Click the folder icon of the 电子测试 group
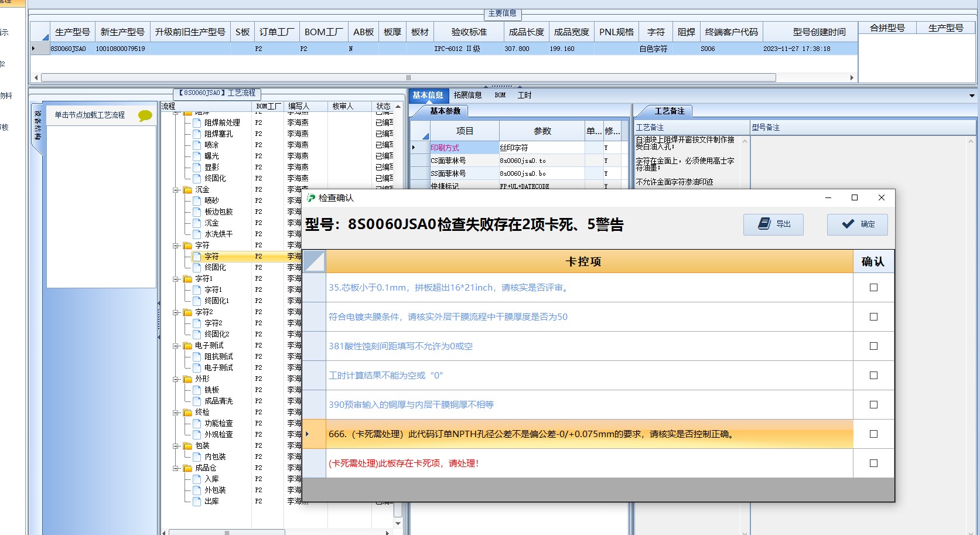This screenshot has width=980, height=535. point(187,346)
